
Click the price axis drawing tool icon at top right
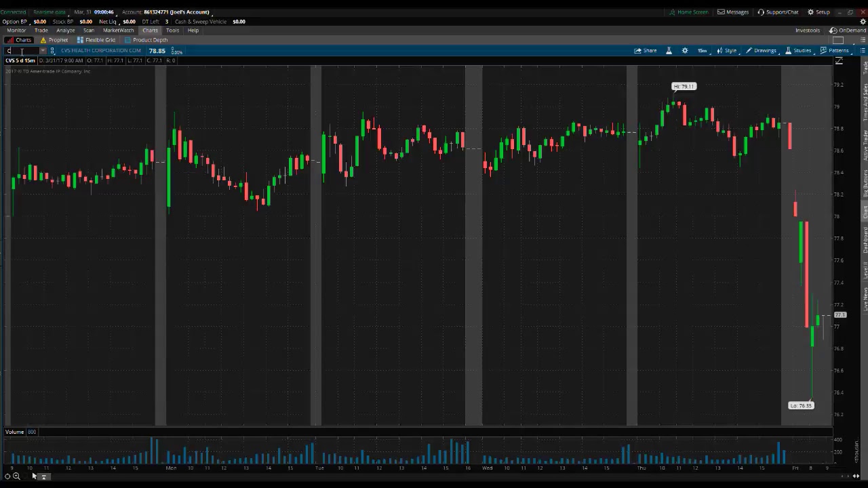(839, 62)
